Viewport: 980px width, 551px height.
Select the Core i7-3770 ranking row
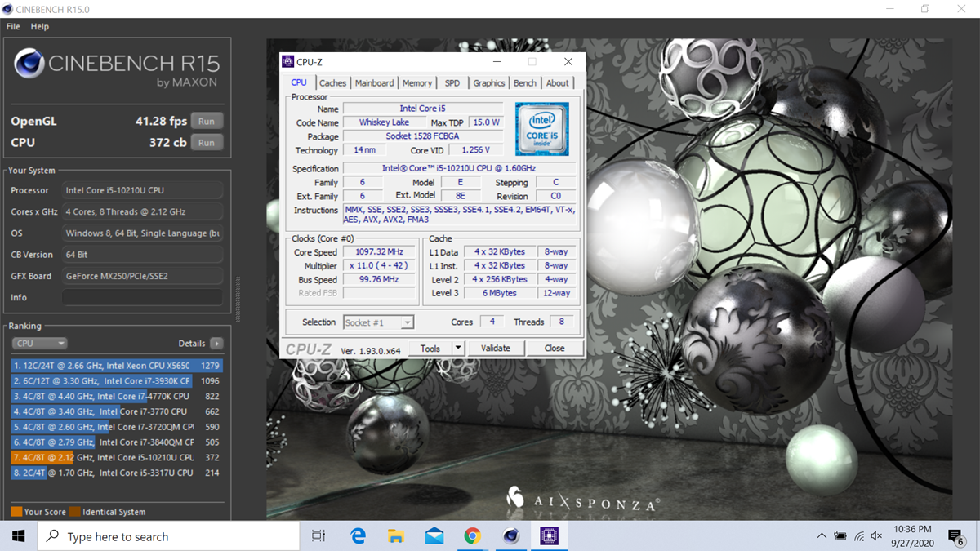pyautogui.click(x=117, y=411)
